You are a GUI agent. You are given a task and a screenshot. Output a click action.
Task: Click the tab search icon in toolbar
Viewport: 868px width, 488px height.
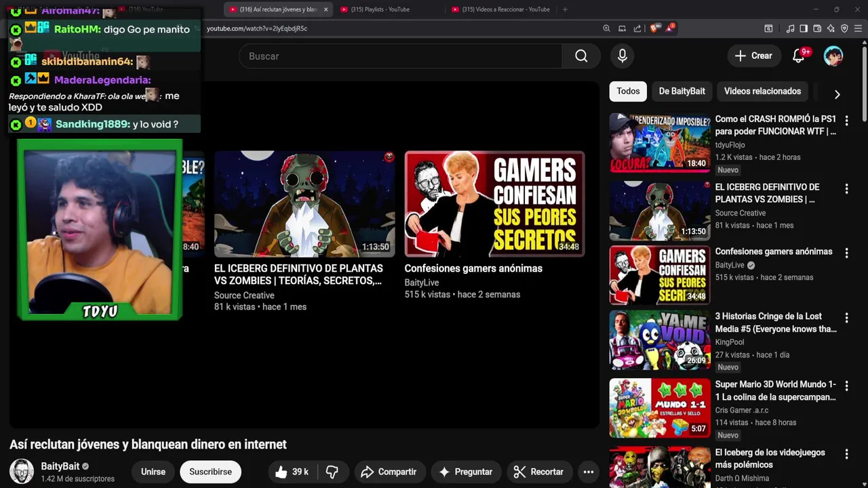pos(768,28)
